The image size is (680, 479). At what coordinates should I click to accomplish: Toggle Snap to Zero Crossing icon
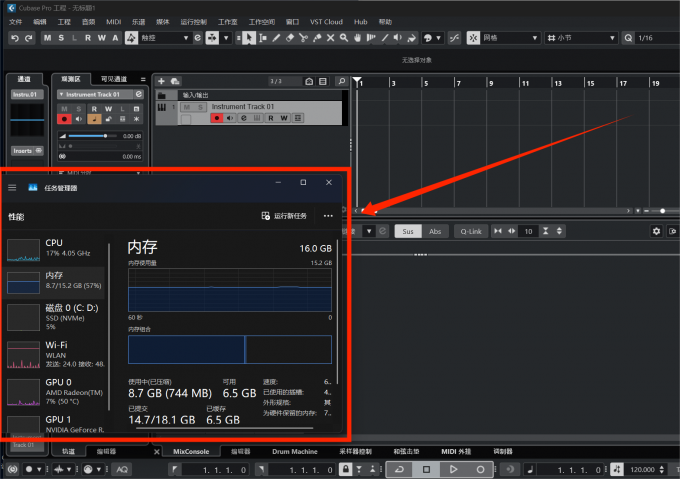point(454,38)
